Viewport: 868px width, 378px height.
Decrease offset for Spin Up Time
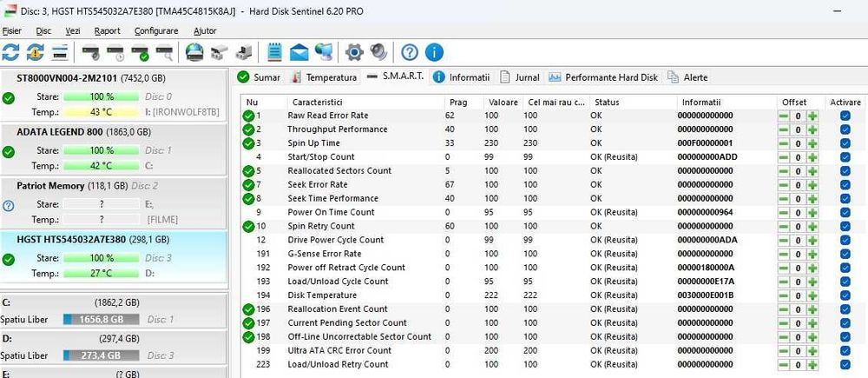pos(784,143)
